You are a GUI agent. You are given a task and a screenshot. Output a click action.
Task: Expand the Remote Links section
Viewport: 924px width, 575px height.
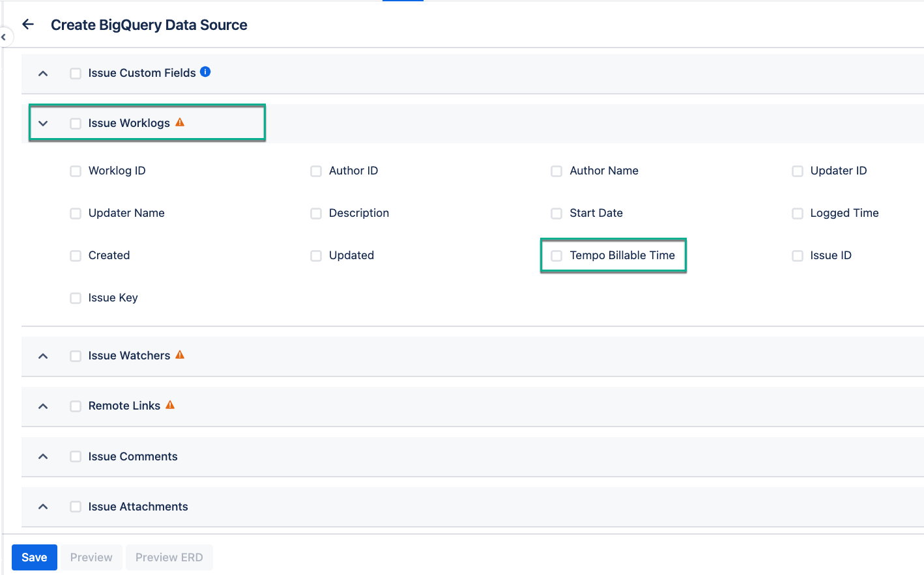click(43, 406)
